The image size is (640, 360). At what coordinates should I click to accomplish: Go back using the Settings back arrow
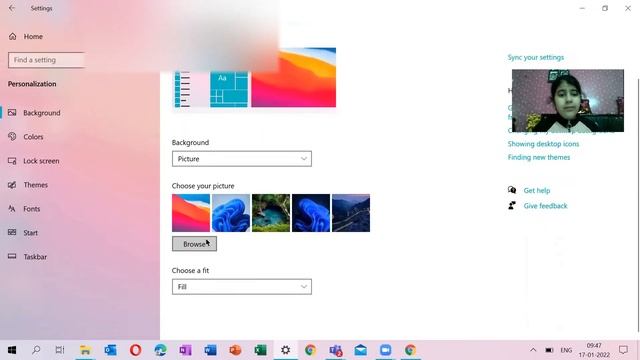pos(12,8)
